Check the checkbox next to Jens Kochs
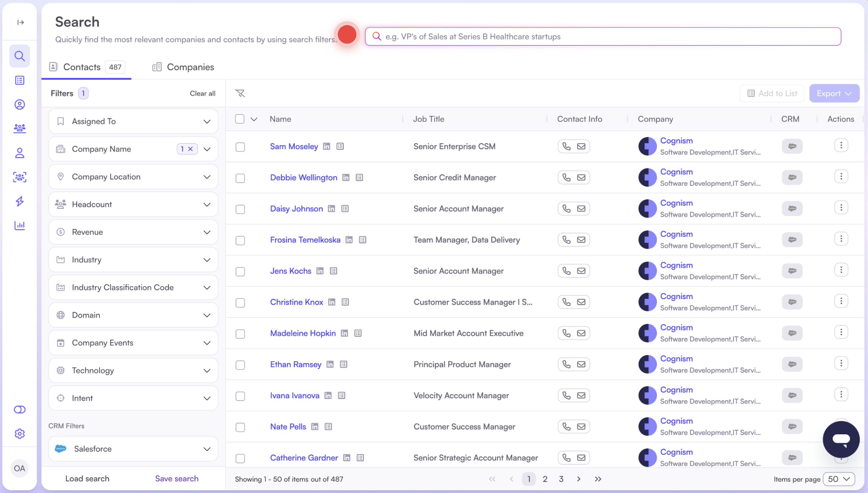Image resolution: width=868 pixels, height=493 pixels. 240,272
